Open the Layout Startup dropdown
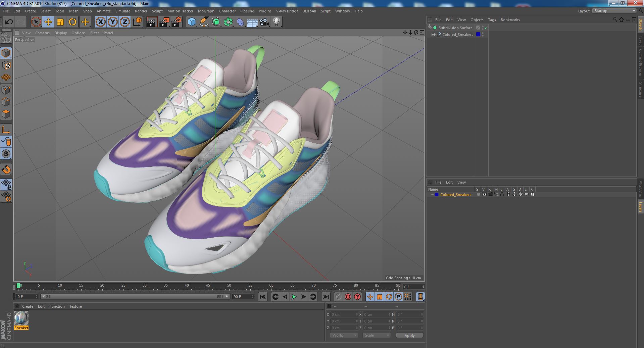The height and width of the screenshot is (348, 644). click(614, 11)
